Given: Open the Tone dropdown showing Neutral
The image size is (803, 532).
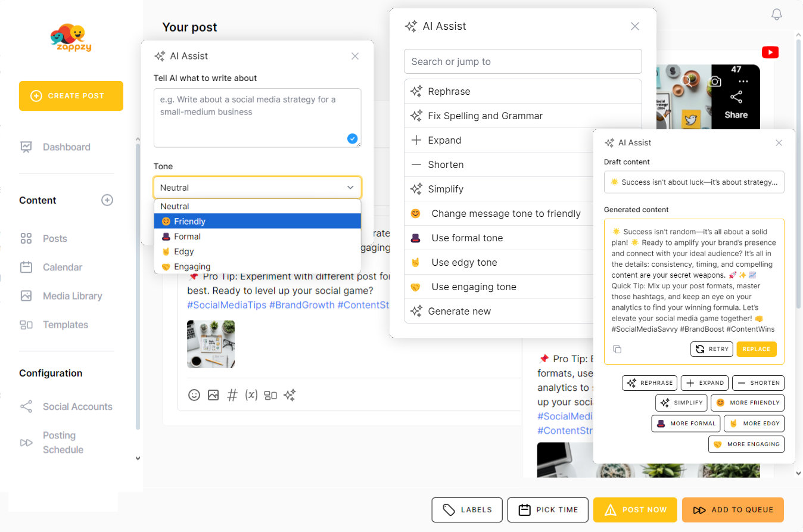Looking at the screenshot, I should pyautogui.click(x=257, y=188).
